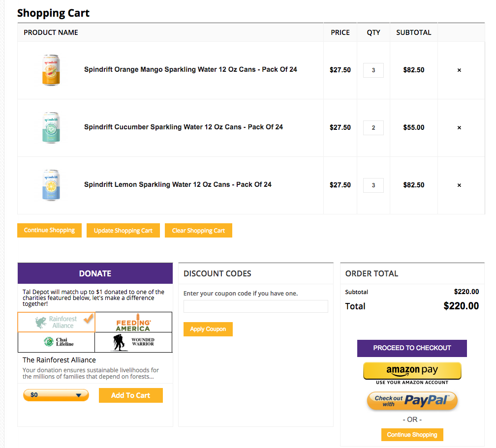
Task: Click the Spindrift Lemon can thumbnail
Action: (x=51, y=185)
